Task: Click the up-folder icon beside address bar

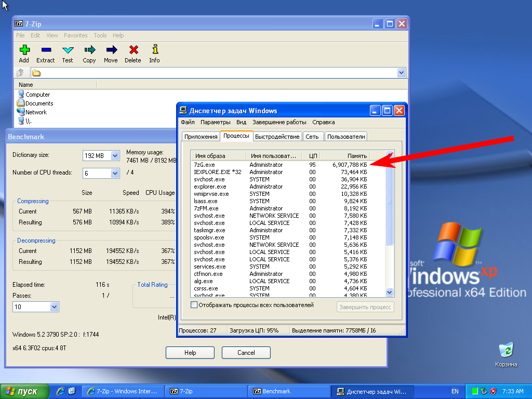Action: point(20,73)
